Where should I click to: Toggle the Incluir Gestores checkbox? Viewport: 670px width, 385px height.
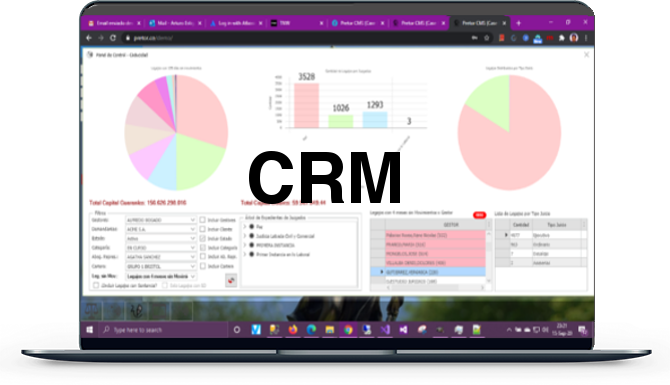[x=203, y=220]
